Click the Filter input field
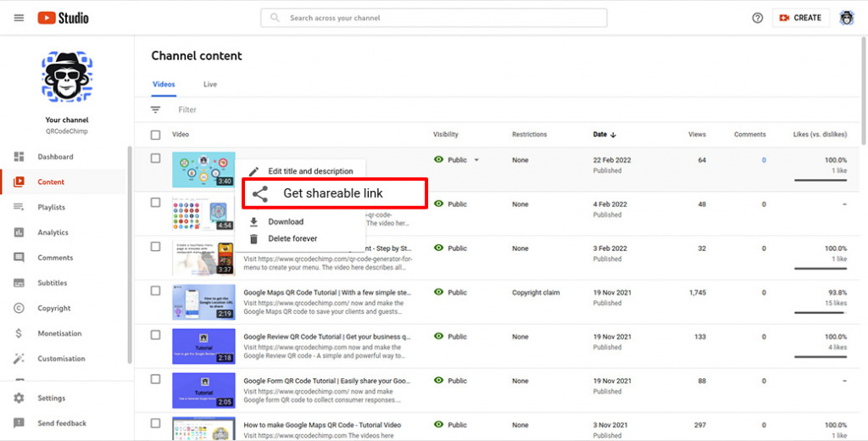Screen dimensions: 868x441 [187, 109]
